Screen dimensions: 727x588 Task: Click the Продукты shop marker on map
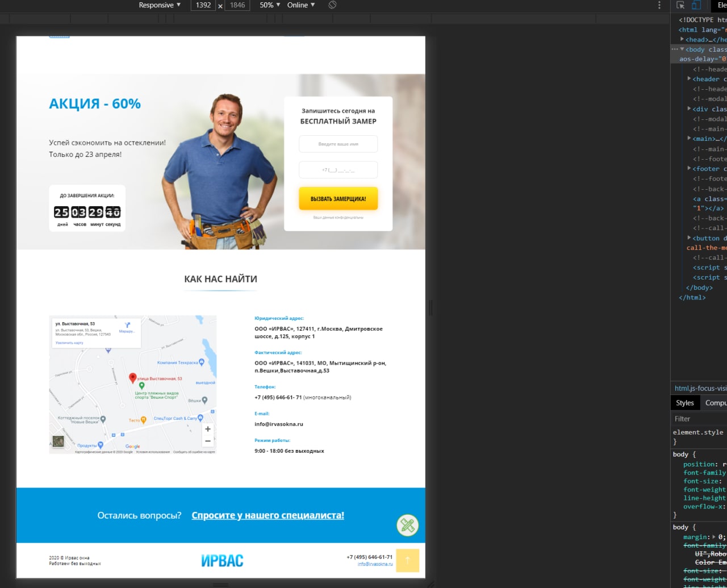[101, 445]
